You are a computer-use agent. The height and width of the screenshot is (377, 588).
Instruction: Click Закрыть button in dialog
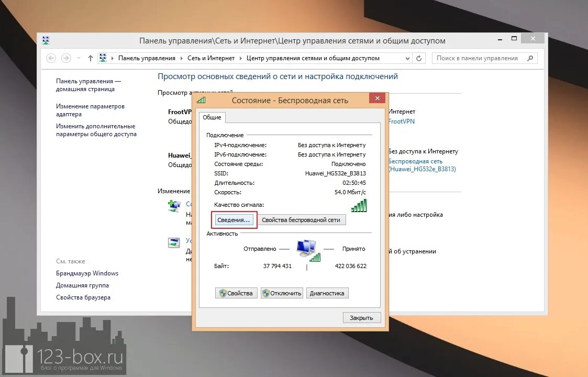click(x=361, y=318)
